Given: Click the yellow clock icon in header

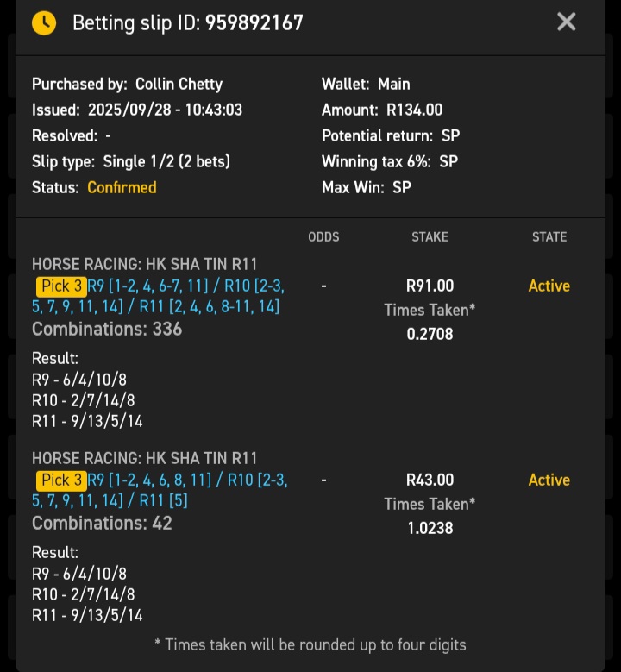Looking at the screenshot, I should 44,23.
